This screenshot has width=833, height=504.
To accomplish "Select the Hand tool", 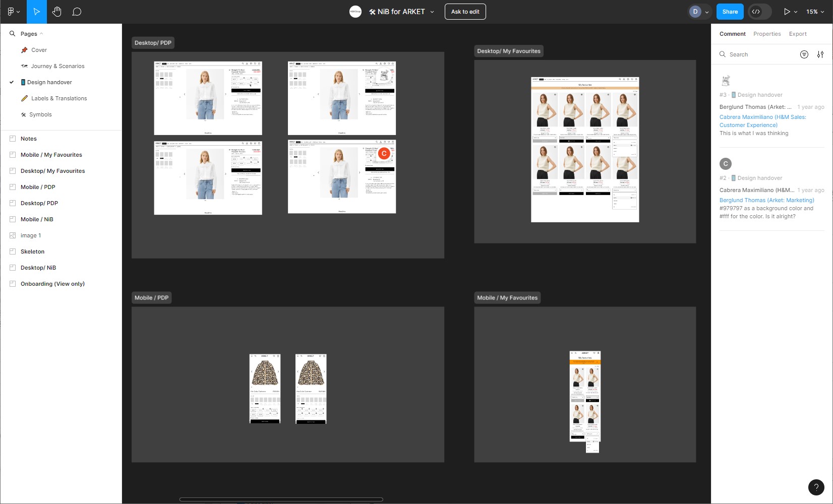I will 56,12.
